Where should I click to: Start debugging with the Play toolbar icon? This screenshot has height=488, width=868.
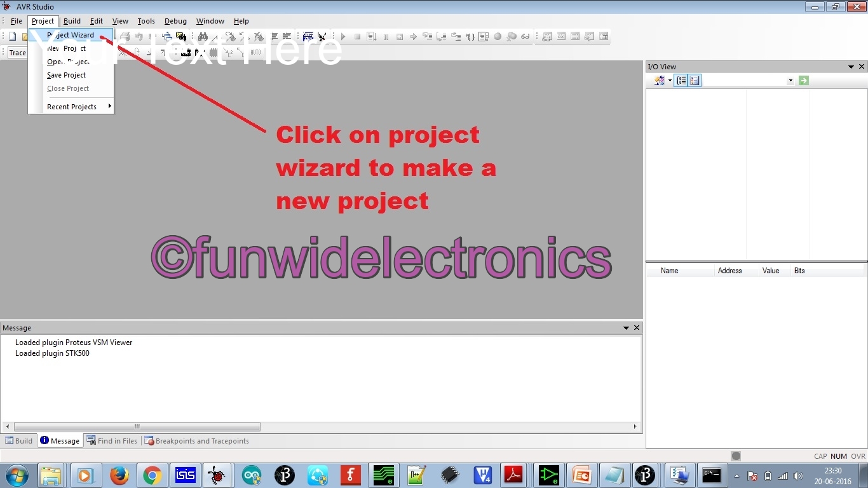[x=343, y=36]
